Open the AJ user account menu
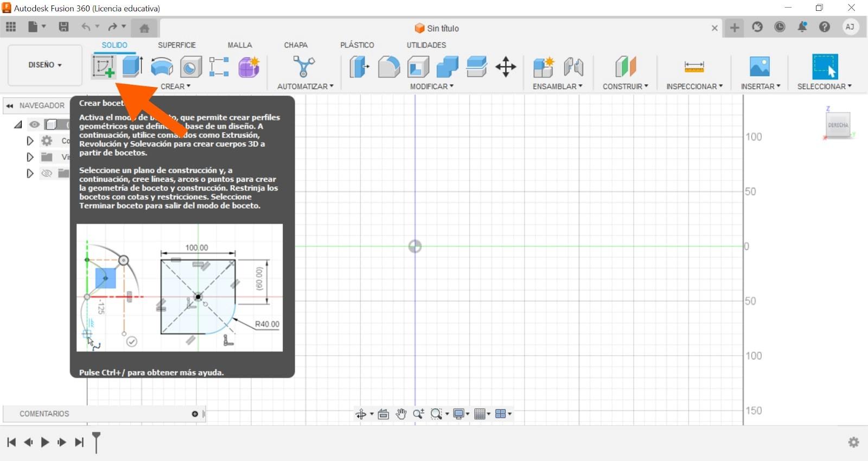868x461 pixels. pos(850,27)
